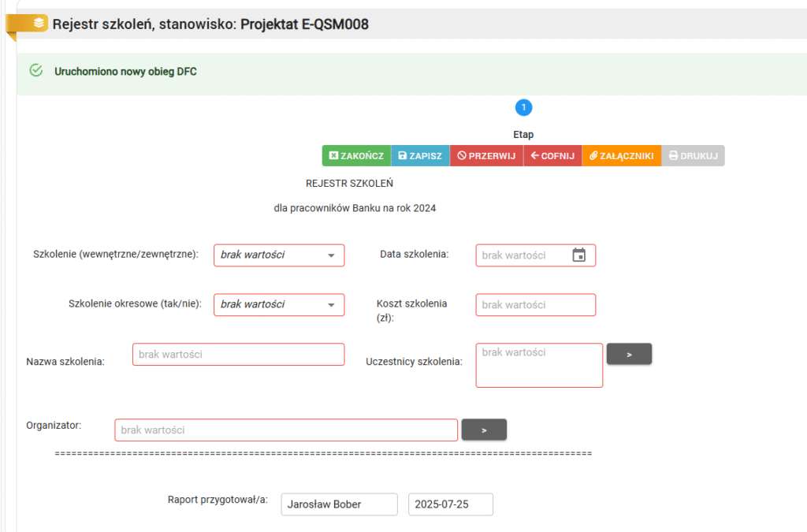Click the step 1 Etap circle indicator
The image size is (807, 532).
[524, 107]
